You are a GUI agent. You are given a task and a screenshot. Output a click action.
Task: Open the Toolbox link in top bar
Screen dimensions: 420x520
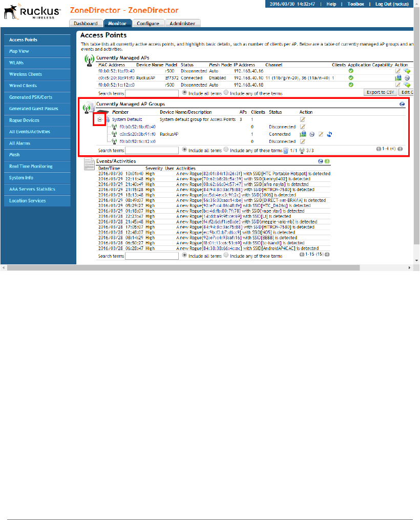(355, 4)
